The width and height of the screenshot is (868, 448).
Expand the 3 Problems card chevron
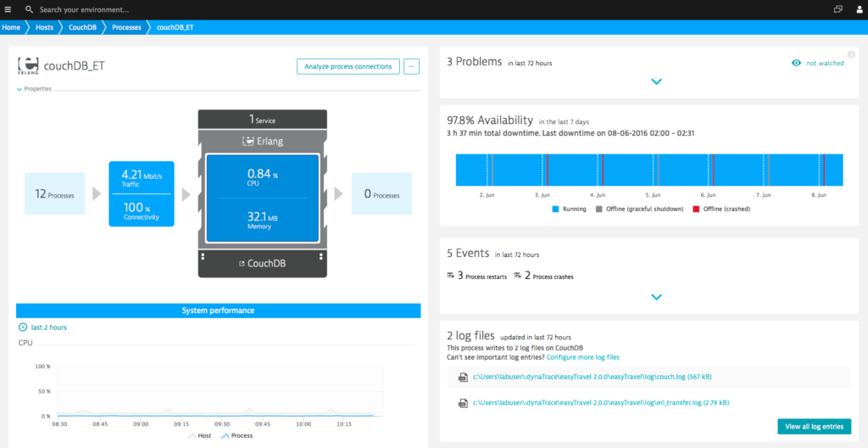coord(657,81)
